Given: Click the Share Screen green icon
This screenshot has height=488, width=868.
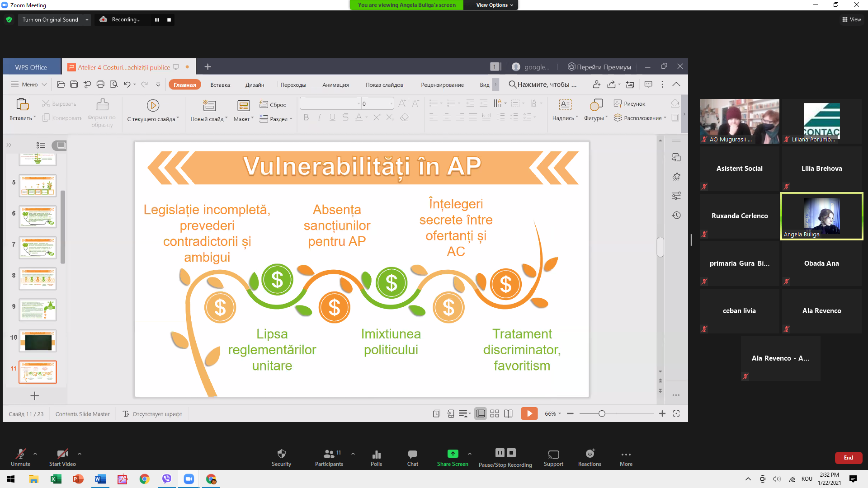Looking at the screenshot, I should [453, 454].
